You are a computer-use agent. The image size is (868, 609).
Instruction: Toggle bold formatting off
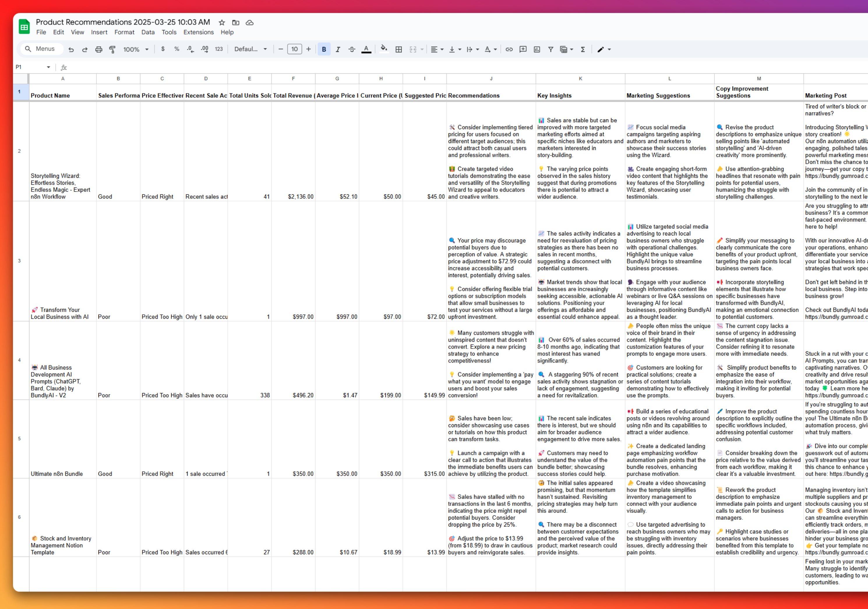click(324, 49)
